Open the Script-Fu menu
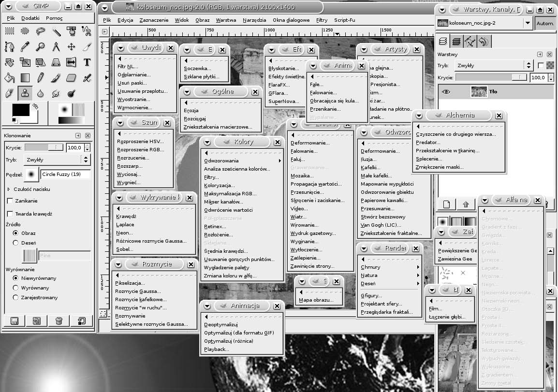The width and height of the screenshot is (558, 392). 344,20
